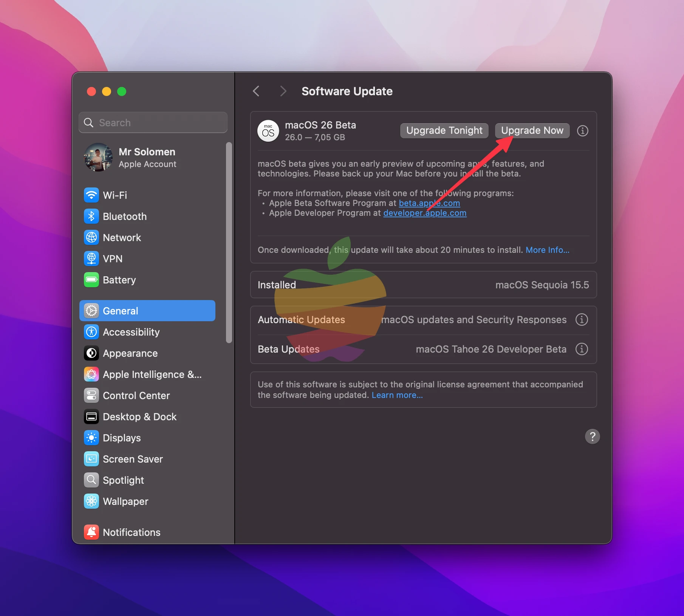Click the macOS round logo icon
The width and height of the screenshot is (684, 616).
[x=268, y=131]
